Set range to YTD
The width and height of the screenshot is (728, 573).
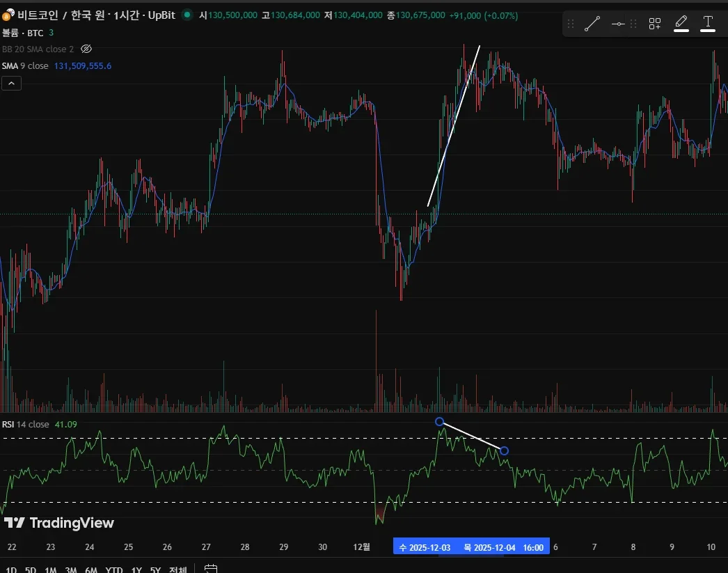click(x=113, y=570)
